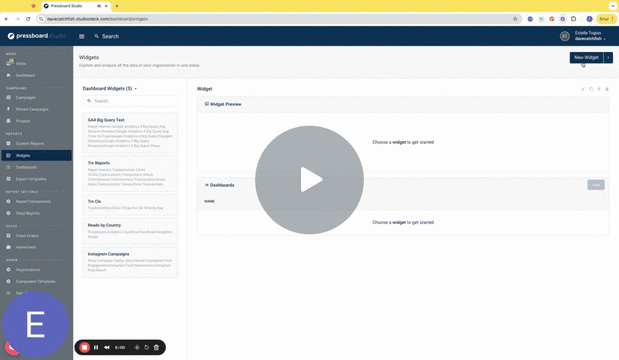Collapse the Dashboards panel header
This screenshot has height=360, width=619.
[403, 185]
